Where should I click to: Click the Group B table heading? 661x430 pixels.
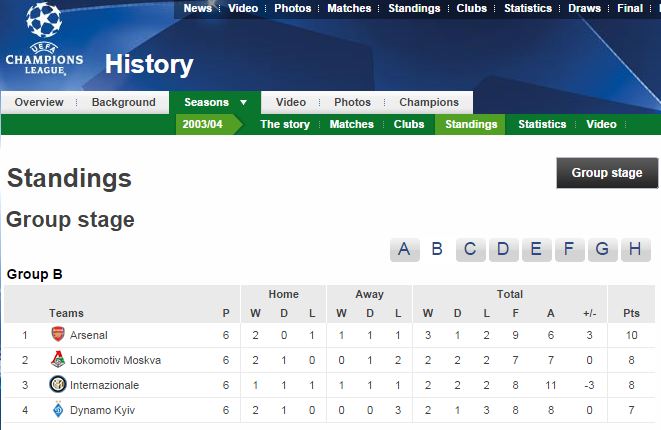pyautogui.click(x=35, y=274)
